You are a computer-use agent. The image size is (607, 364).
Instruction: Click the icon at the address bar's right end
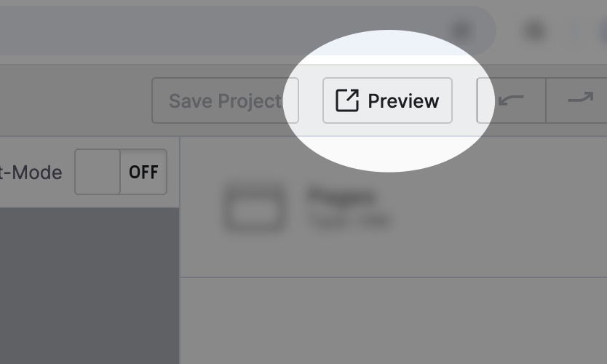(x=461, y=31)
